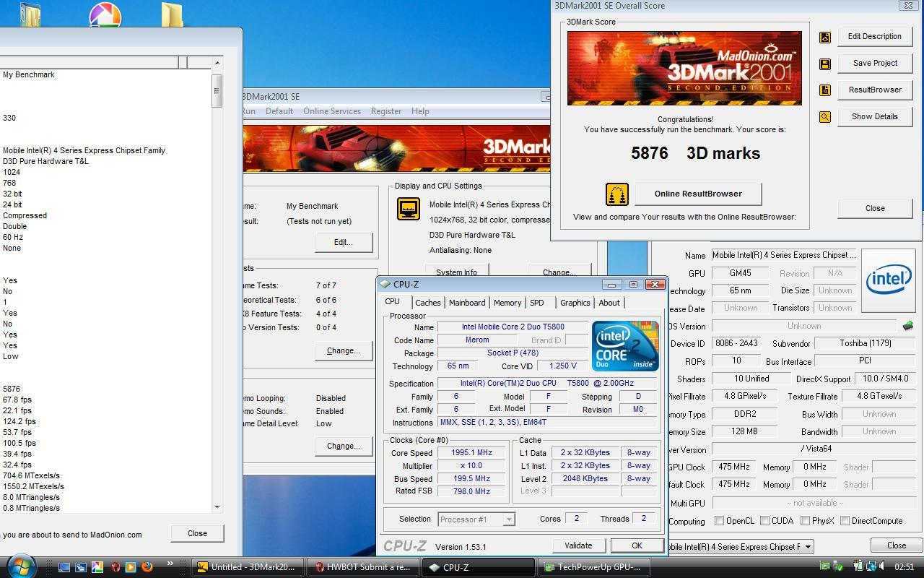Switch to the Mainboard tab in CPU-Z

click(467, 303)
